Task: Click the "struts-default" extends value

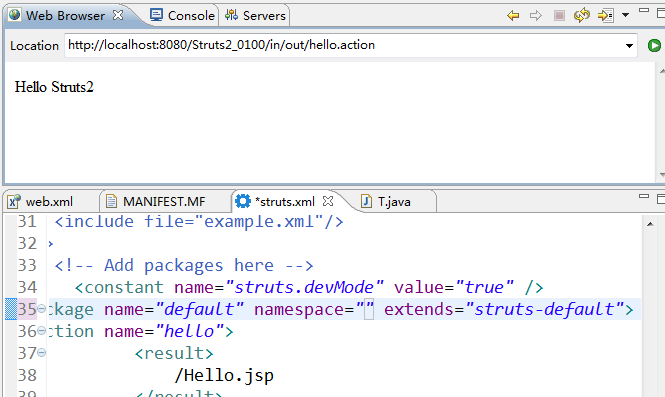Action: 545,310
